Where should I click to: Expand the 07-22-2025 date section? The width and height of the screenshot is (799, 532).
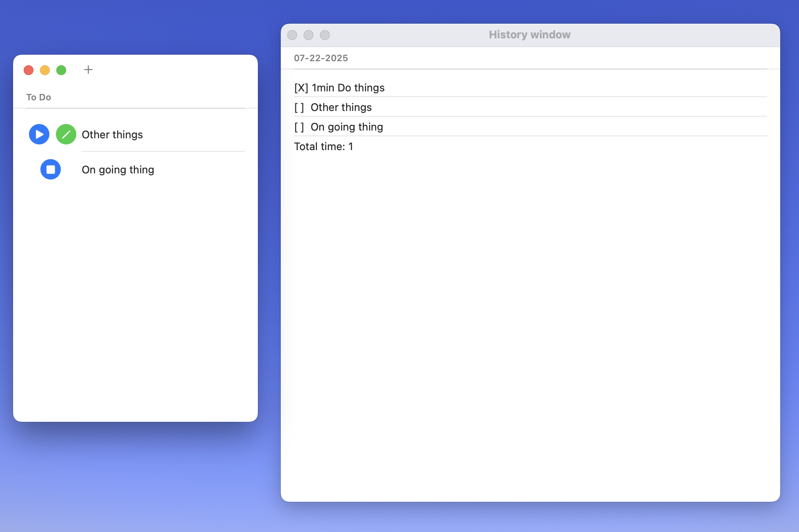[x=321, y=58]
